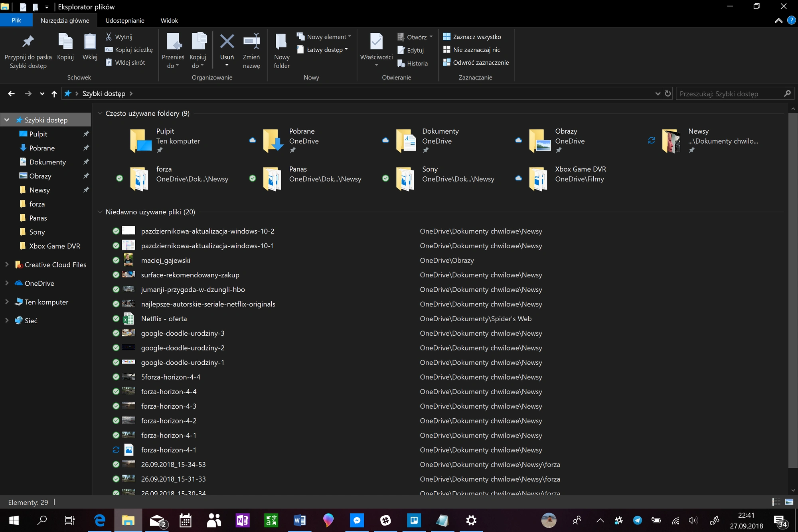
Task: Select Narzędzia główne ribbon tab
Action: point(65,20)
